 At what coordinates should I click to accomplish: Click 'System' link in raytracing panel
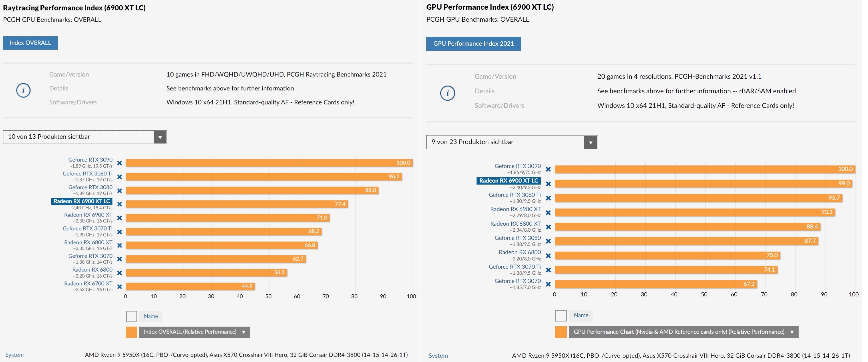[15, 355]
